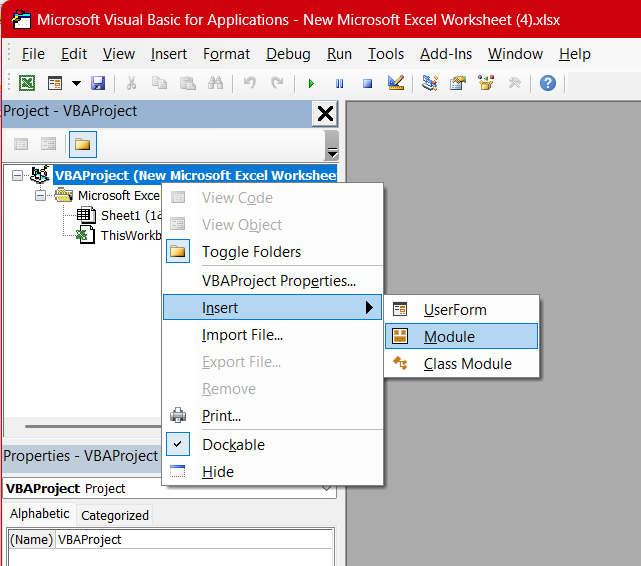Switch to the Alphabetic tab

pyautogui.click(x=40, y=514)
